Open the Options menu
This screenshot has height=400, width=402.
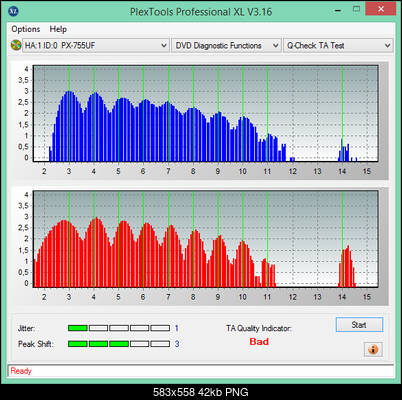[26, 29]
